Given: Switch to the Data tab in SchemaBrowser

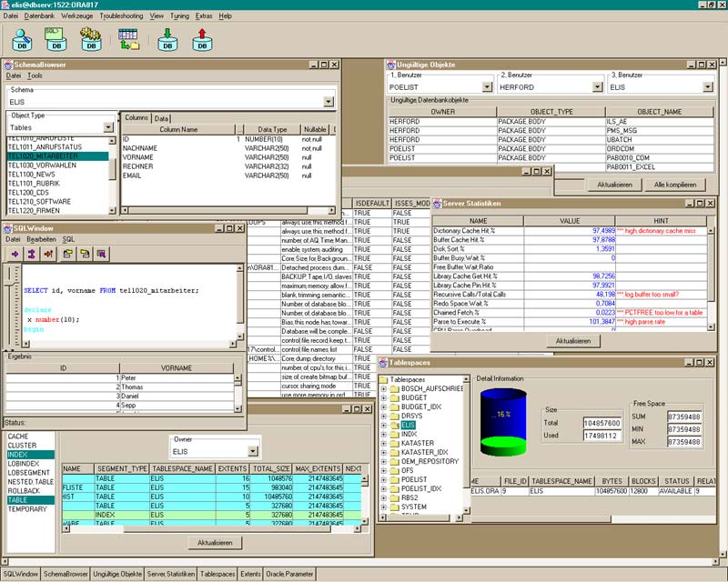Looking at the screenshot, I should (161, 118).
